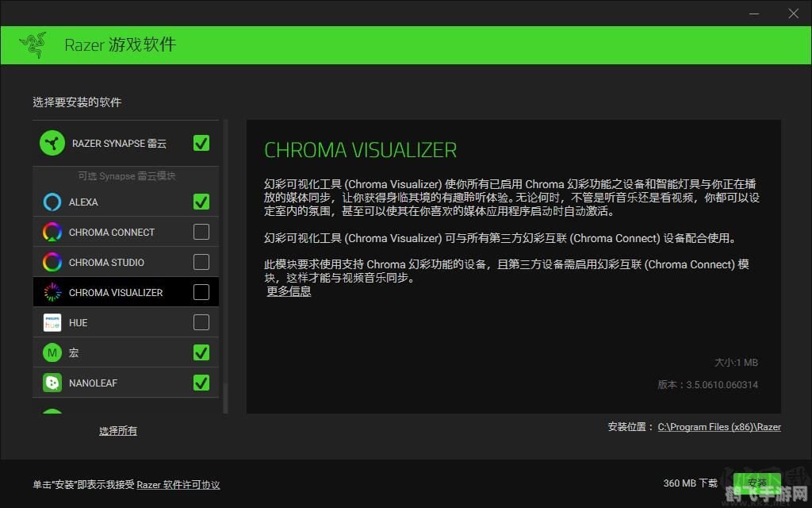Click the Philips Hue module icon

(52, 322)
